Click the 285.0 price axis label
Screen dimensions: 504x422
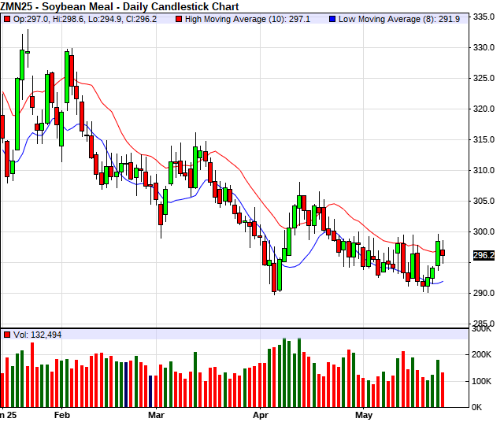tap(484, 324)
